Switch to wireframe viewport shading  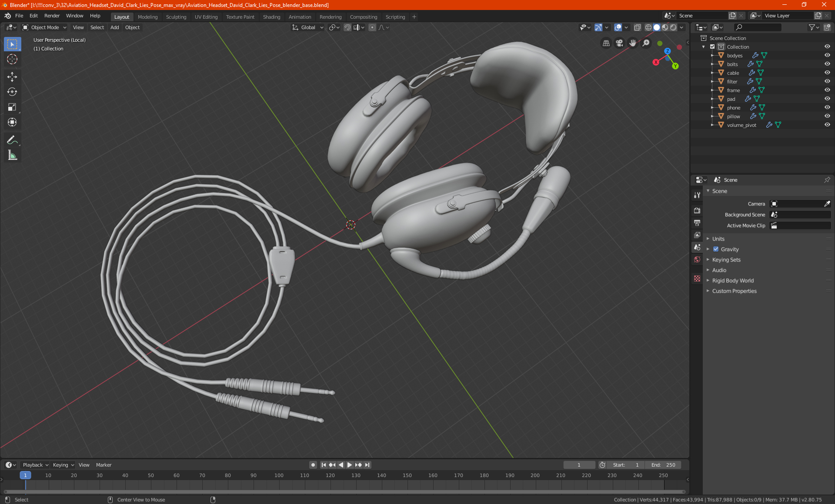(x=648, y=27)
